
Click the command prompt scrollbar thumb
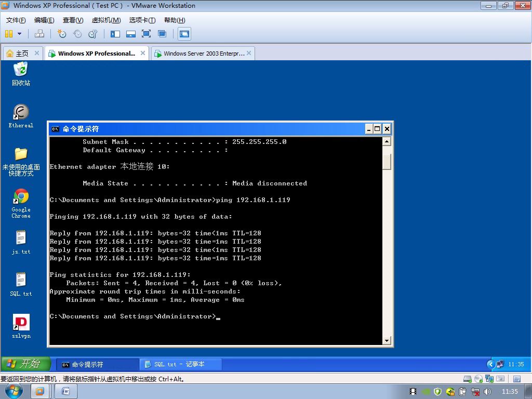[x=387, y=162]
